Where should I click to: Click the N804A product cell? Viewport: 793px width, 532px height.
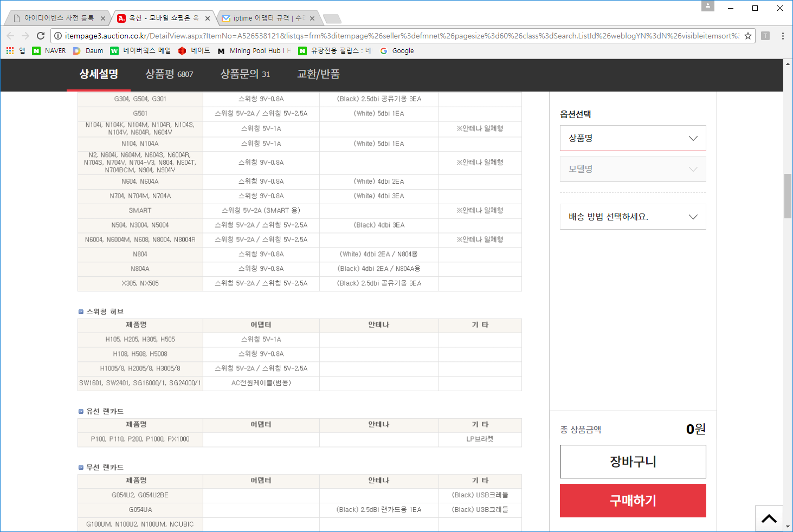[140, 269]
